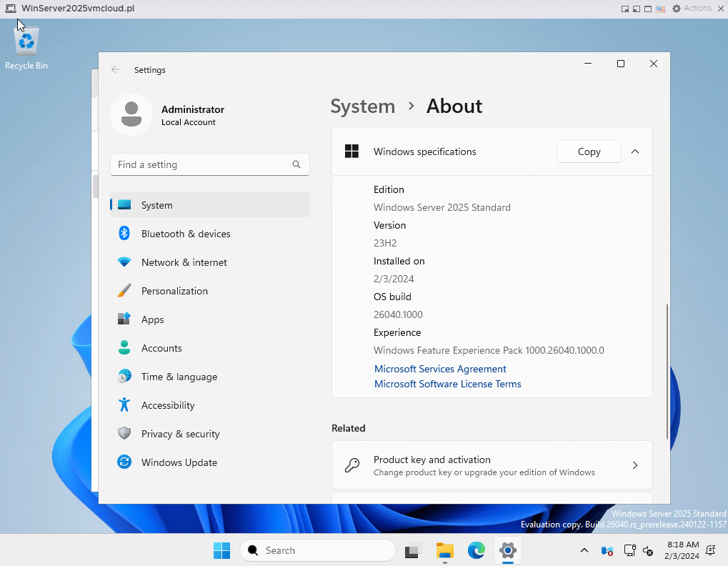Open Microsoft Services Agreement link
The height and width of the screenshot is (566, 728).
[440, 369]
